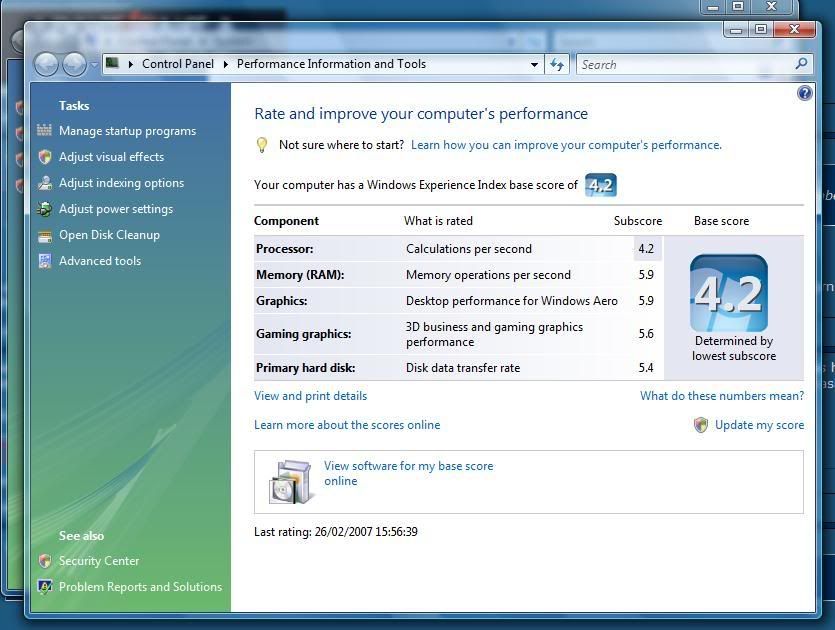This screenshot has height=630, width=835.
Task: Click the Advanced tools icon
Action: point(44,261)
